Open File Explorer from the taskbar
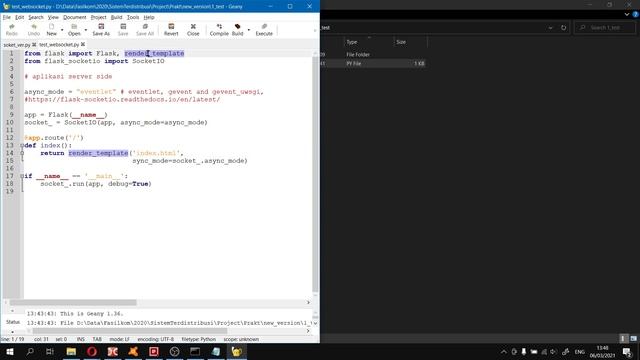The image size is (640, 360). tap(71, 351)
